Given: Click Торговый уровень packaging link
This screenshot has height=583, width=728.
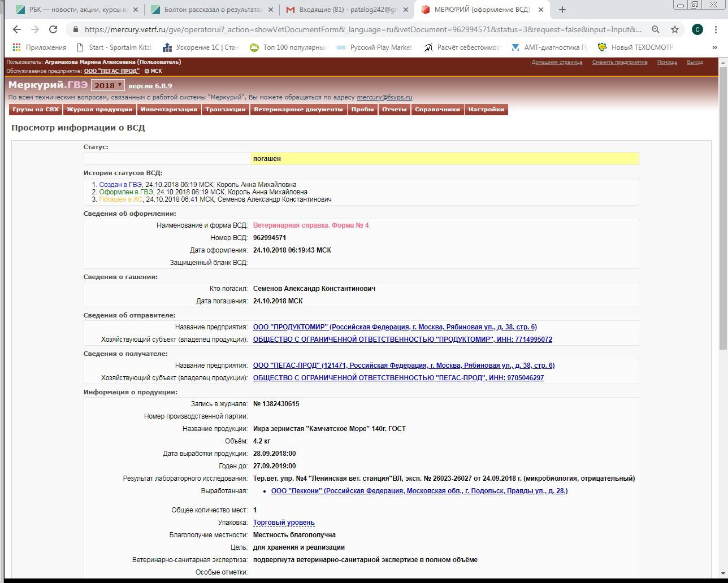Looking at the screenshot, I should [x=284, y=523].
